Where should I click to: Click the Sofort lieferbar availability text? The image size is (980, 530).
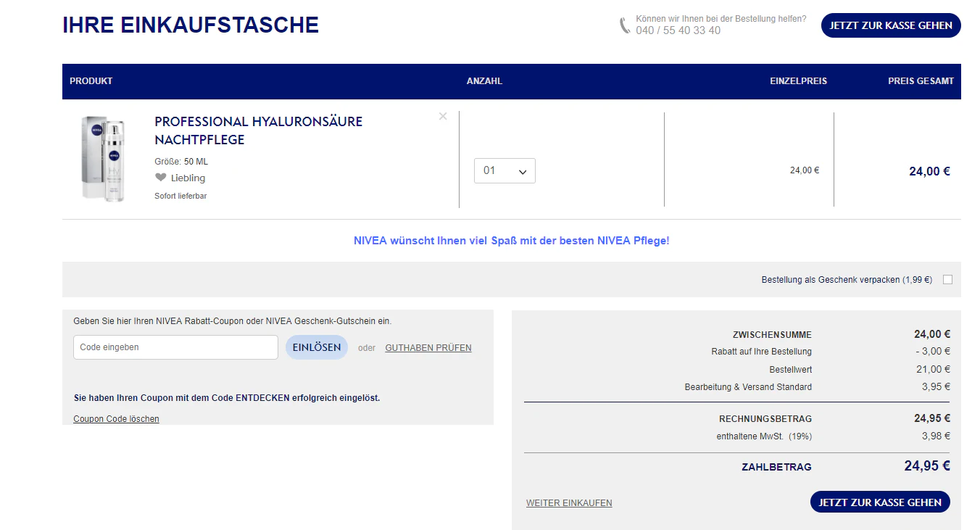point(180,196)
